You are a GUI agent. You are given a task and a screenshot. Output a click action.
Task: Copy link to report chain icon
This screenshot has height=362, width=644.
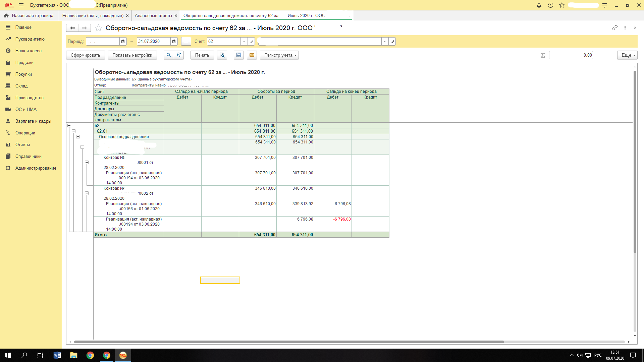pyautogui.click(x=615, y=28)
